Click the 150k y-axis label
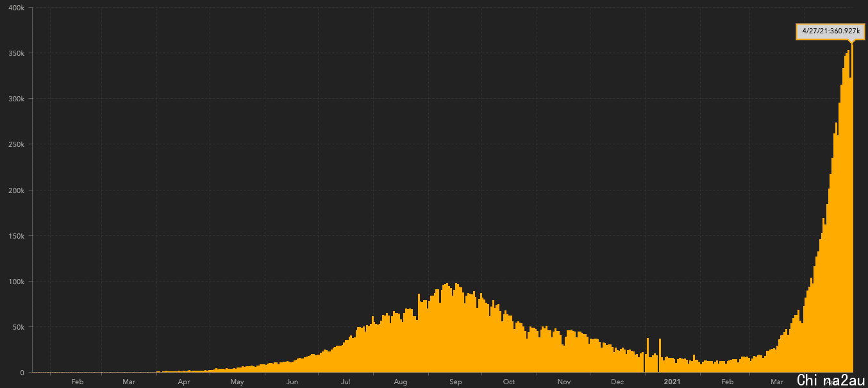Screen dimensions: 868x388 pyautogui.click(x=17, y=236)
